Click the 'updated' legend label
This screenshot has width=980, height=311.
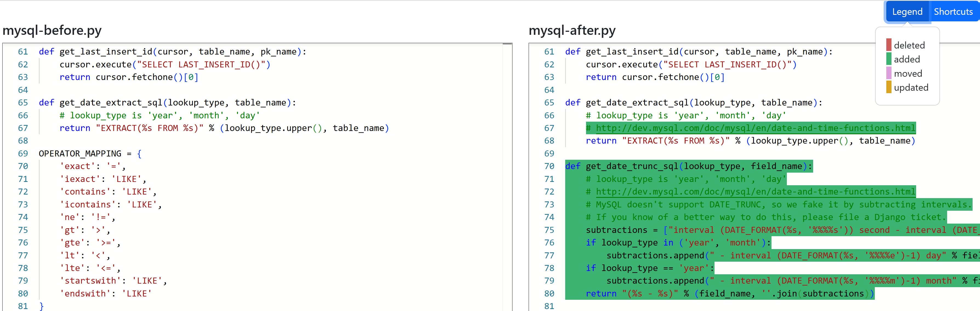click(911, 88)
